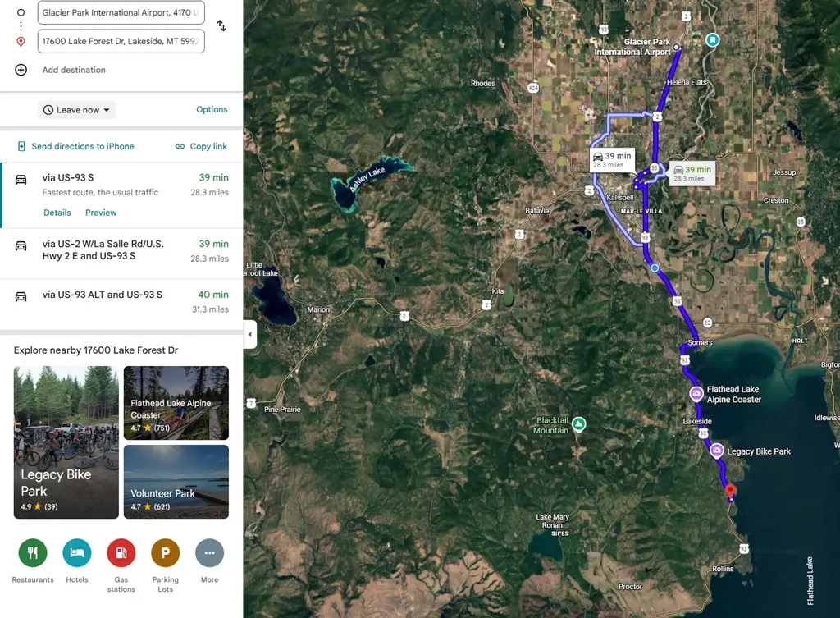Click the Batavia label on the map
840x618 pixels.
coord(536,211)
